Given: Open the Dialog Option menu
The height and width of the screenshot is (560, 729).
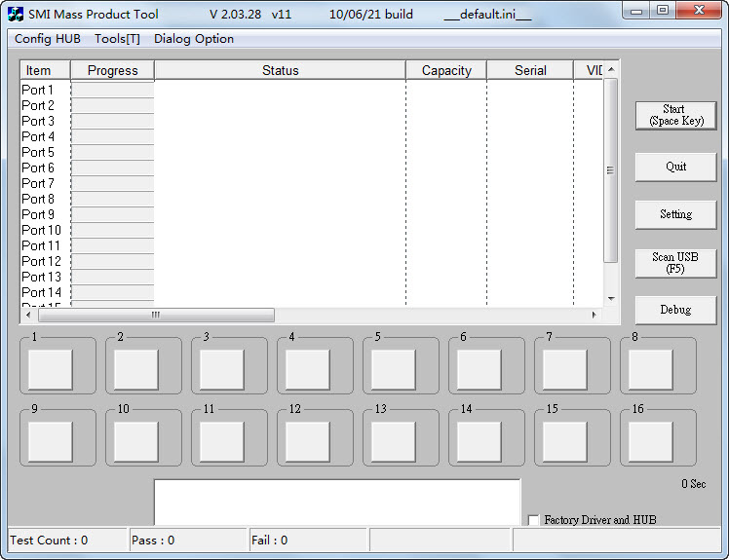Looking at the screenshot, I should tap(194, 39).
